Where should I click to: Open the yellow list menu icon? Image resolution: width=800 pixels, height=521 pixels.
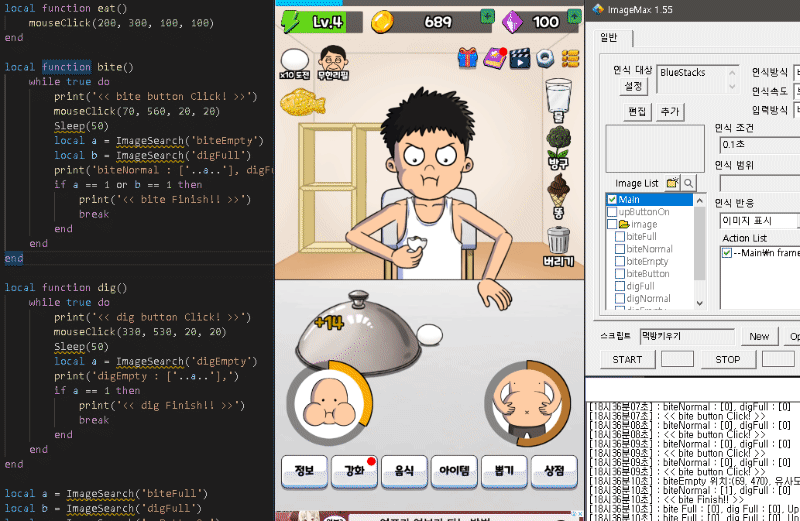click(x=570, y=58)
